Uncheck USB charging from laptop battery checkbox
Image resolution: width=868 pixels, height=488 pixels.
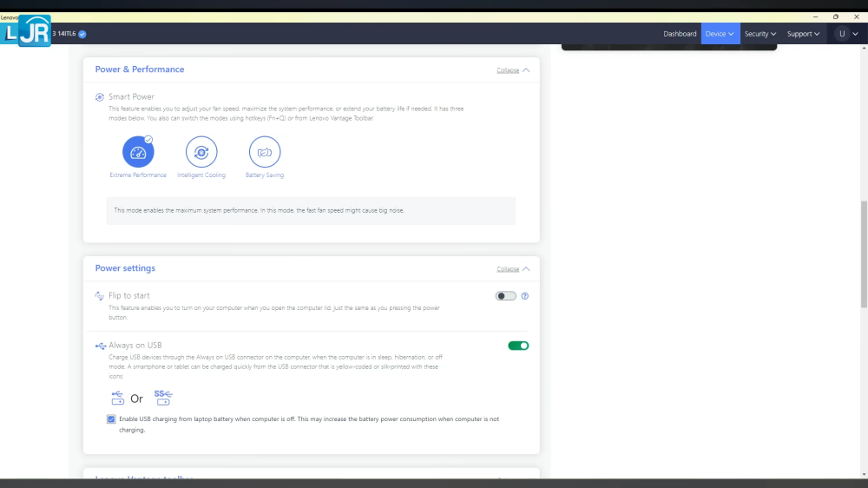111,419
